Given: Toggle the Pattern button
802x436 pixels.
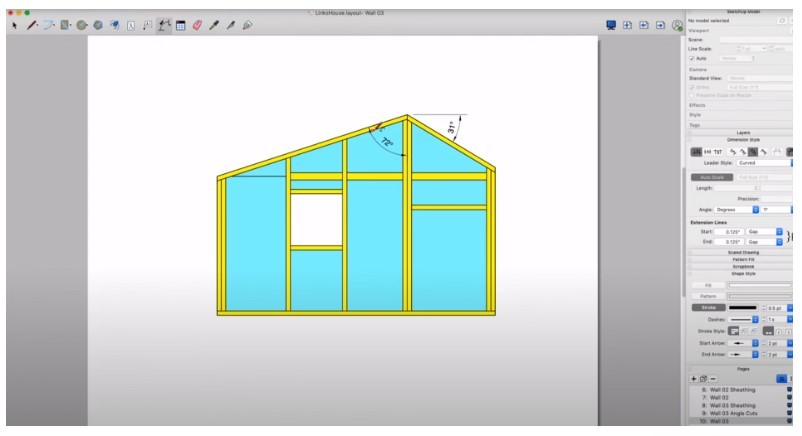Looking at the screenshot, I should [x=708, y=296].
